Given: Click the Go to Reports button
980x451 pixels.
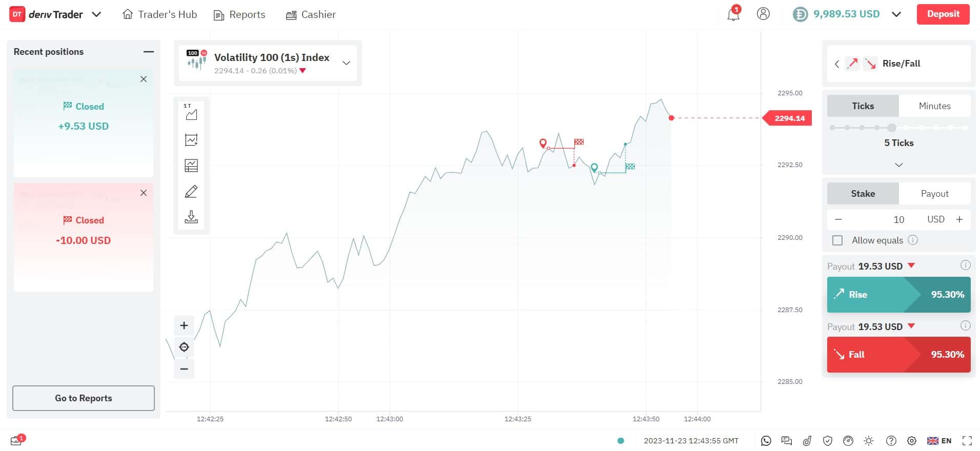Looking at the screenshot, I should point(83,398).
